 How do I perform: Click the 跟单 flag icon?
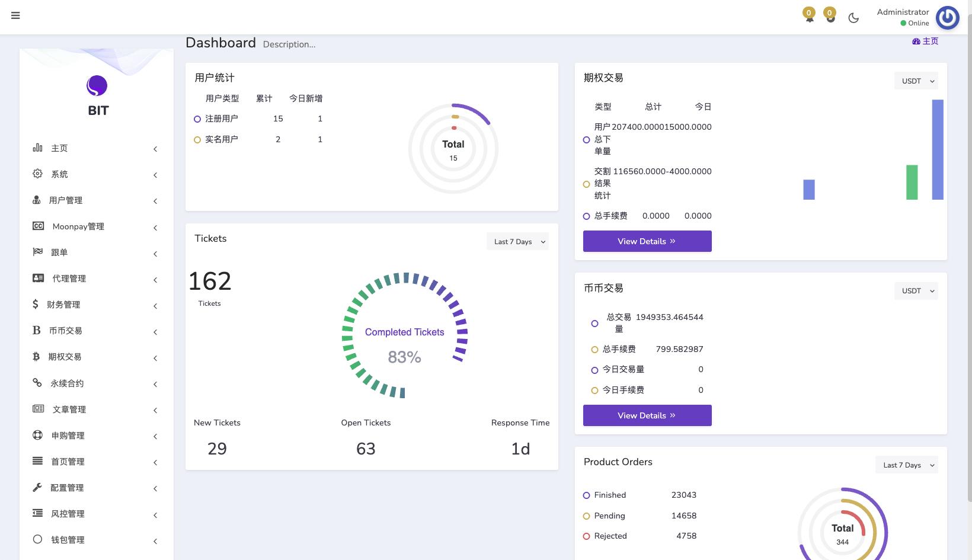click(37, 252)
